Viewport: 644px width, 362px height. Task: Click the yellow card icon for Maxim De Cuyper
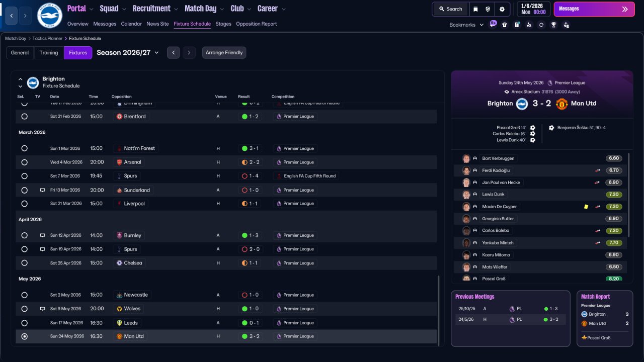[586, 207]
